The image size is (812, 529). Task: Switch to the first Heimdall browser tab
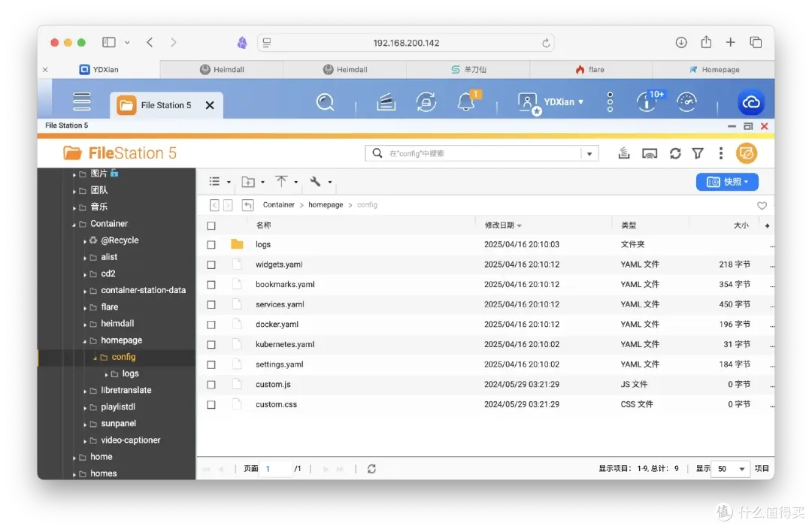(x=222, y=69)
